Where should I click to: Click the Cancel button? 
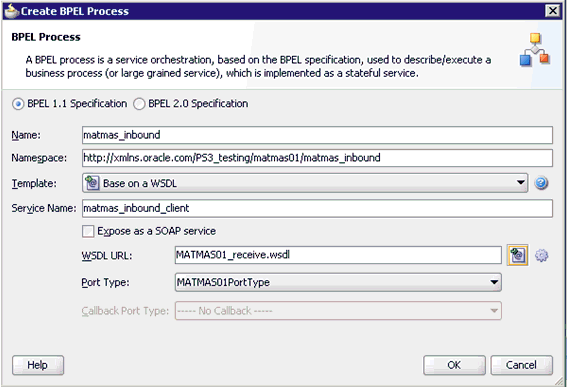pos(521,365)
